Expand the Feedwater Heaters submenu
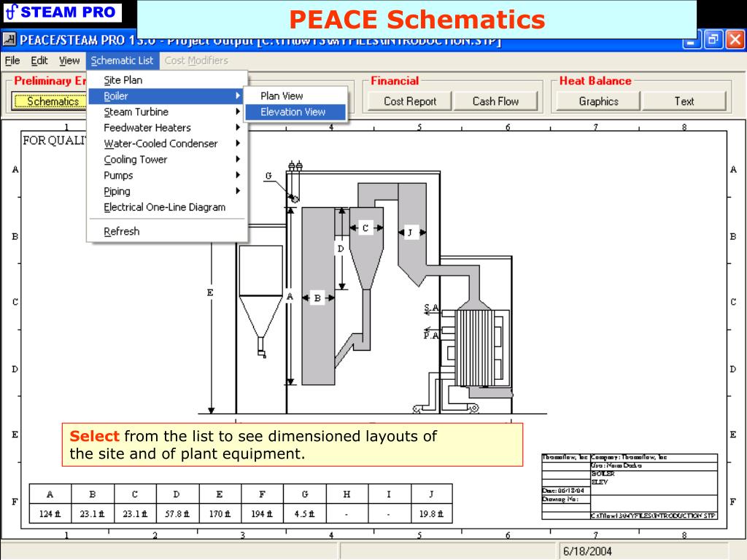747x560 pixels. coord(167,128)
